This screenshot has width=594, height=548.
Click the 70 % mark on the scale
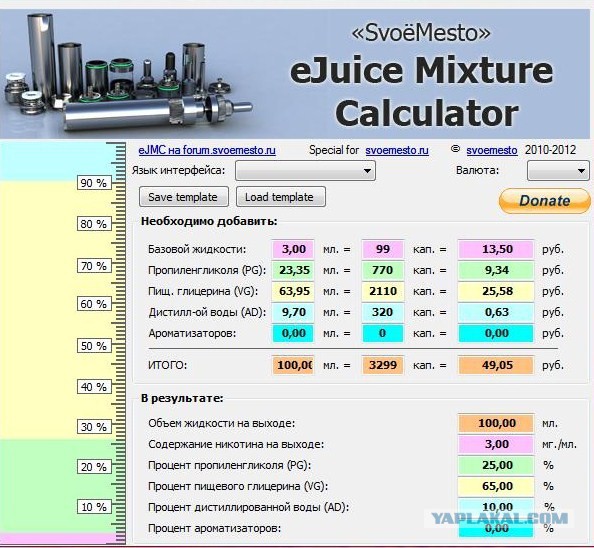(94, 266)
